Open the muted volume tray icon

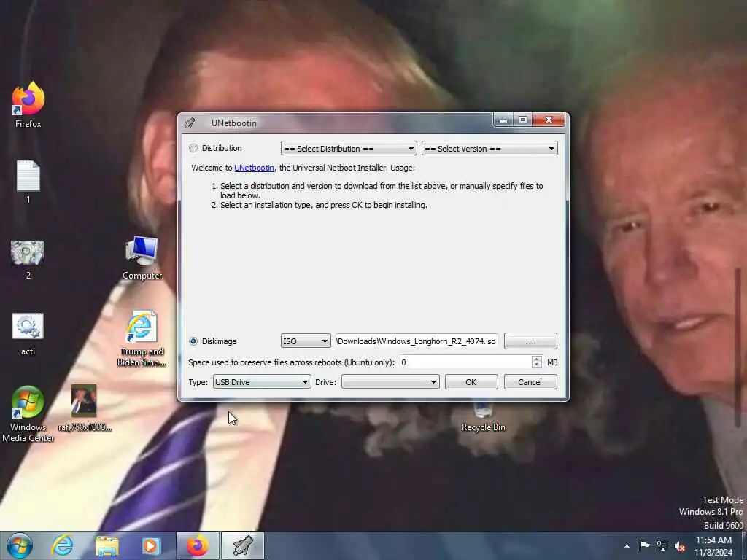coord(680,545)
